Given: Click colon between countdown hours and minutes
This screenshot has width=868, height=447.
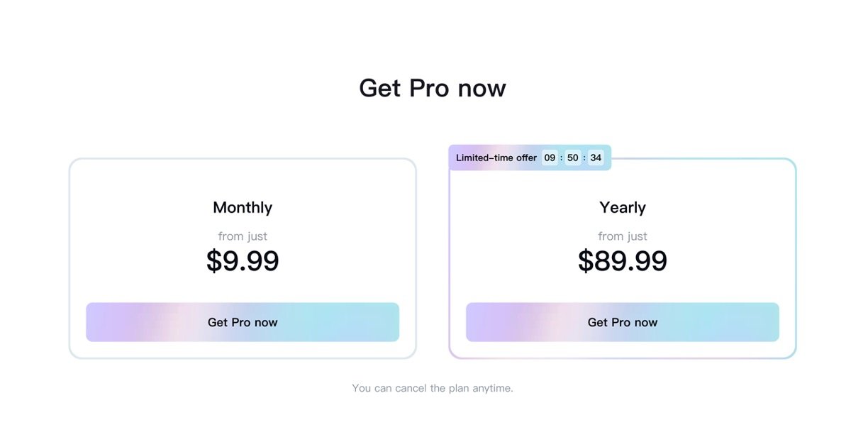Looking at the screenshot, I should coord(561,158).
